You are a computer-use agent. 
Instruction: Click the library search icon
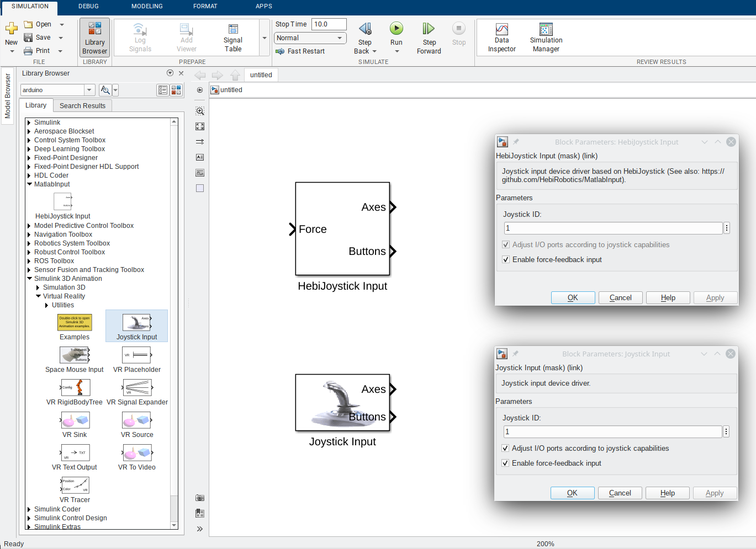(105, 90)
